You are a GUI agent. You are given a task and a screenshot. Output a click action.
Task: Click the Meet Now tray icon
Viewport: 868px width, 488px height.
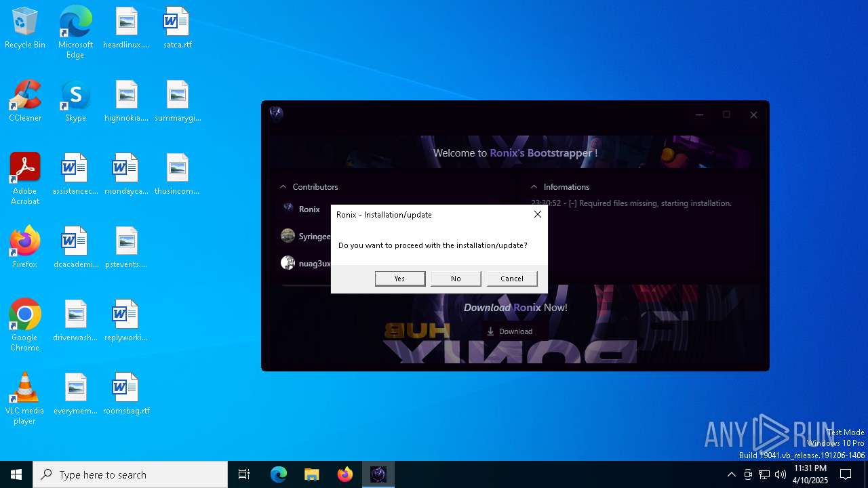point(748,474)
